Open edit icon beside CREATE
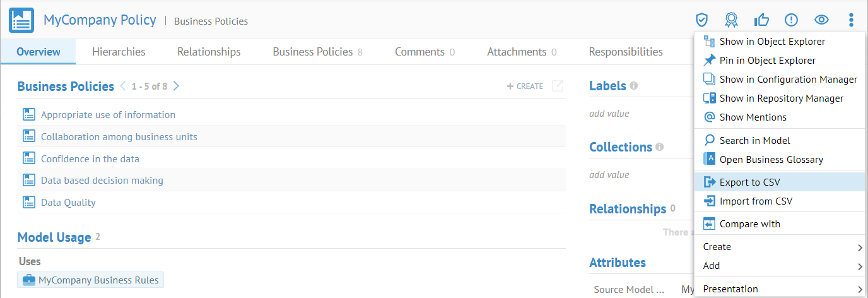Screen dimensions: 868x298 tap(558, 86)
